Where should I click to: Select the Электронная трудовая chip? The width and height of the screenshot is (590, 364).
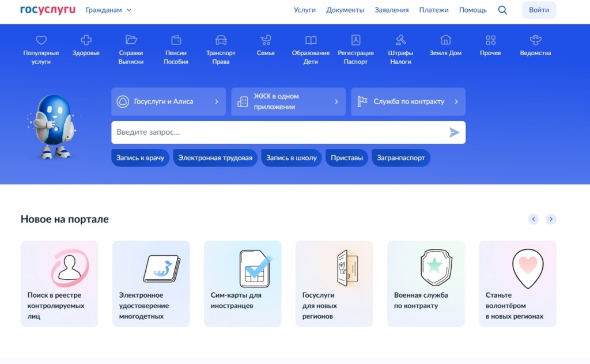pos(215,158)
